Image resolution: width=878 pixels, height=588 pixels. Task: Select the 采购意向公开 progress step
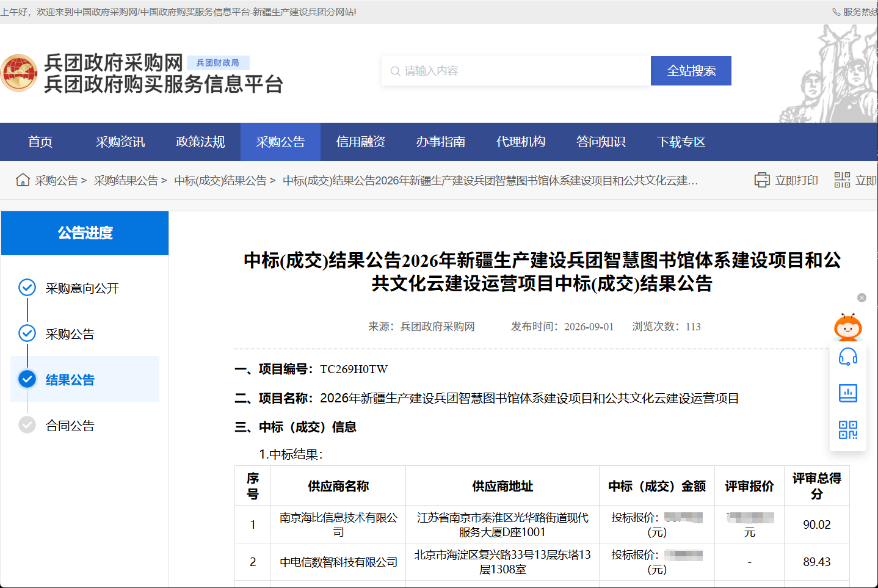[x=82, y=288]
